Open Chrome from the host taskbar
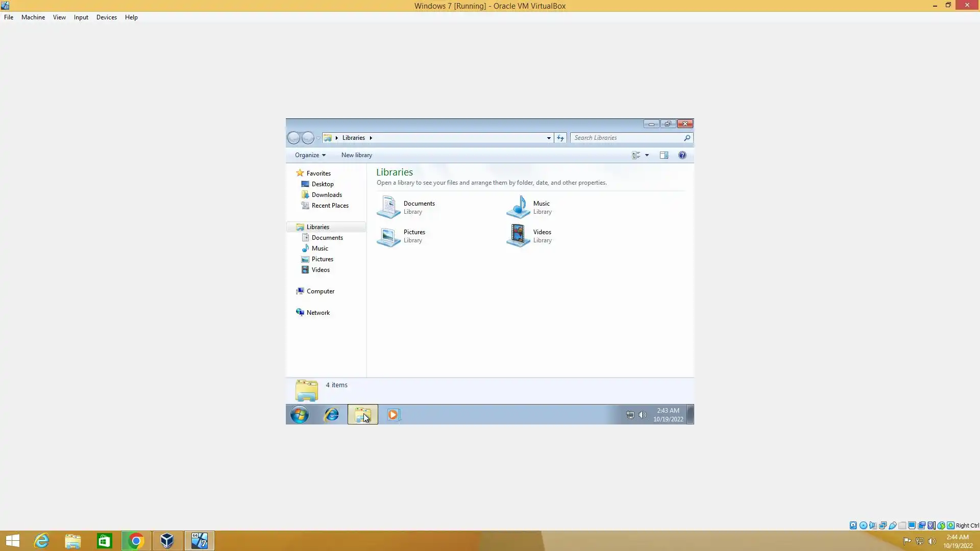 coord(136,541)
